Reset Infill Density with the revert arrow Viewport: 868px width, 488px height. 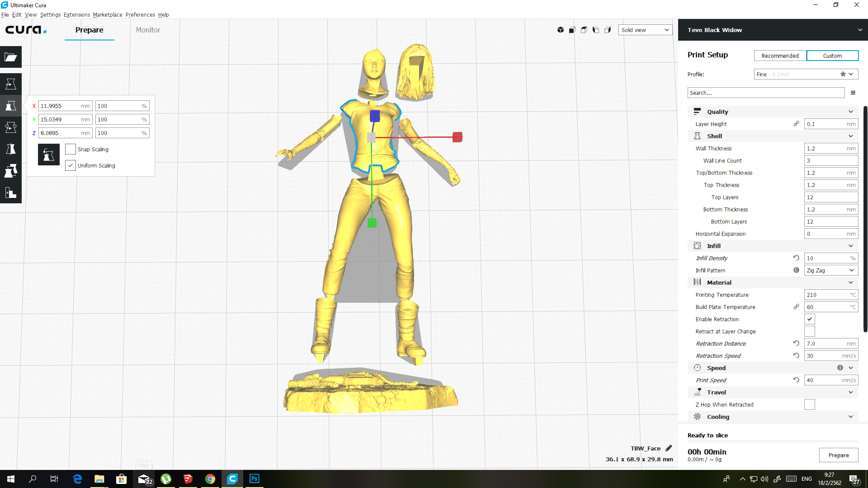pyautogui.click(x=796, y=258)
